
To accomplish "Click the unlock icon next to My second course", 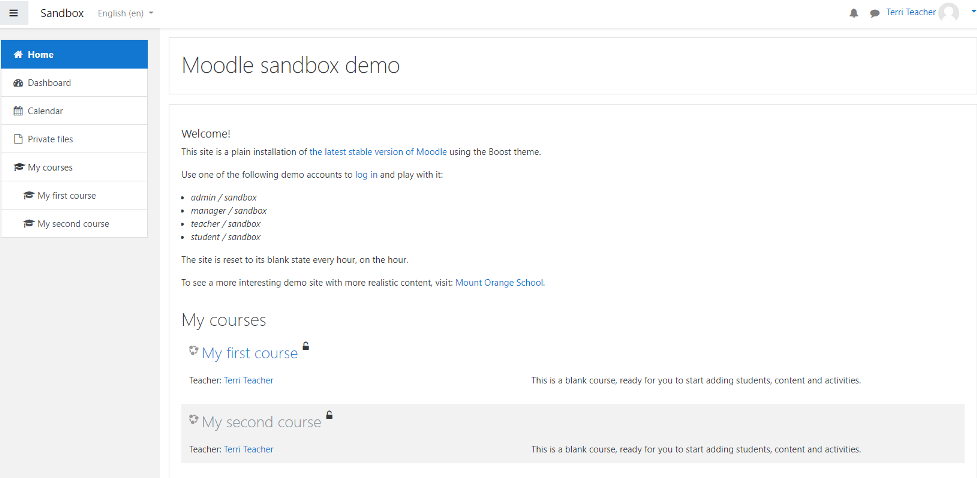I will tap(329, 415).
